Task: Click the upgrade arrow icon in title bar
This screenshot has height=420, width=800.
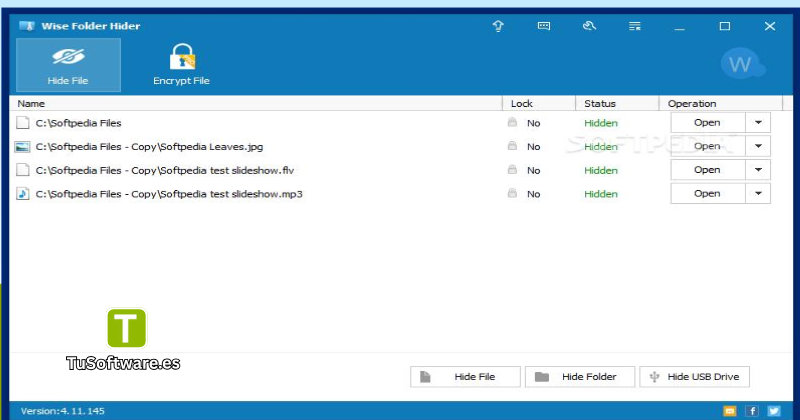Action: pyautogui.click(x=498, y=26)
